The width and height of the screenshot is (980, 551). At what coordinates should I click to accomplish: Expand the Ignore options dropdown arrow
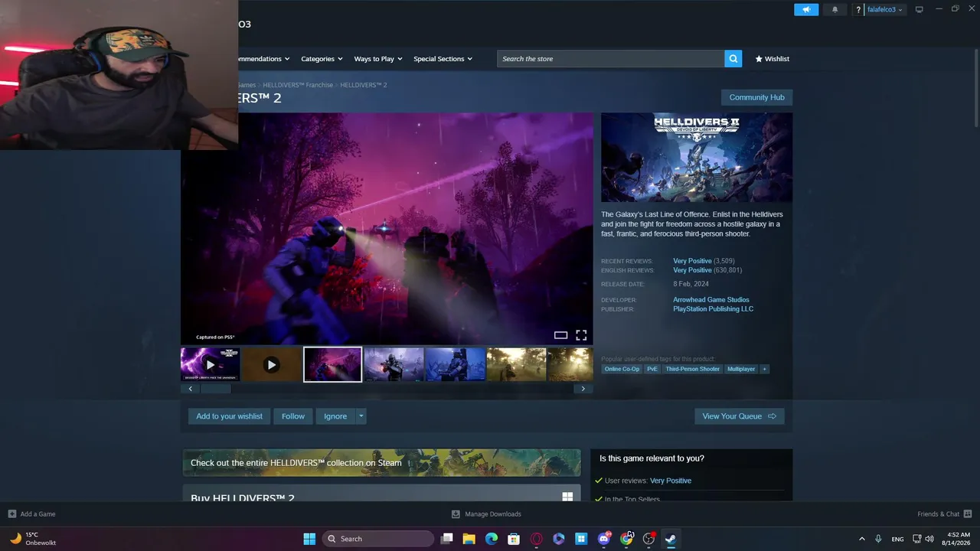[x=361, y=416]
